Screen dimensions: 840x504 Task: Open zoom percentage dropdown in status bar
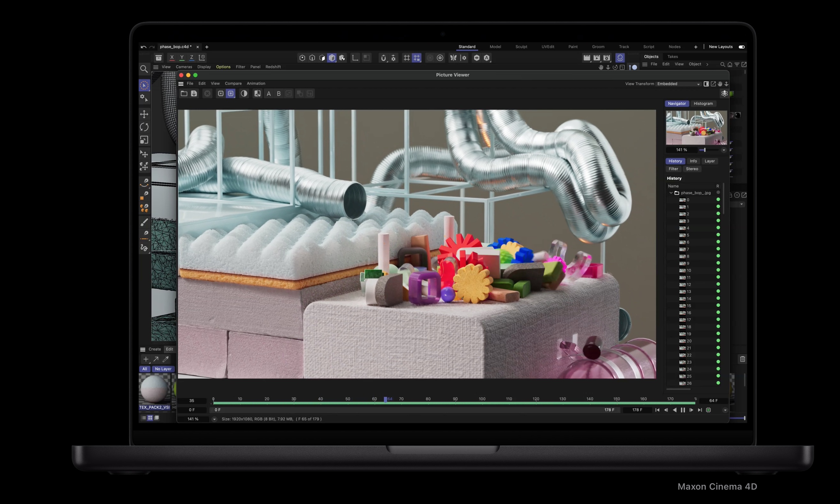(x=215, y=419)
